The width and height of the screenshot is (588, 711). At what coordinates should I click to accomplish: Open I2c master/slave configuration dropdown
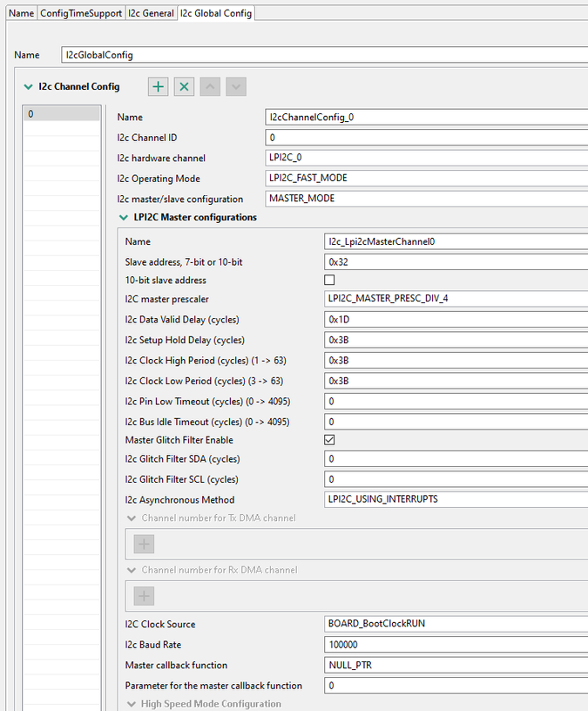426,199
